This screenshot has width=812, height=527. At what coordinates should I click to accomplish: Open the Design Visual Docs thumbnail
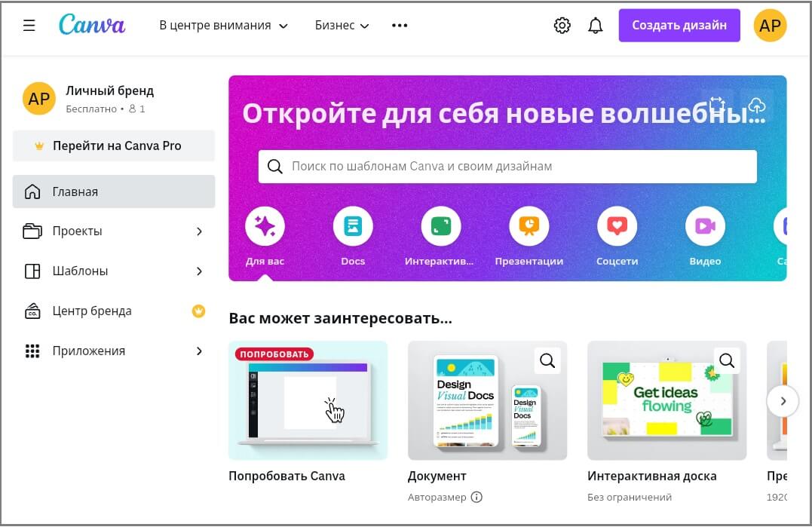[487, 400]
